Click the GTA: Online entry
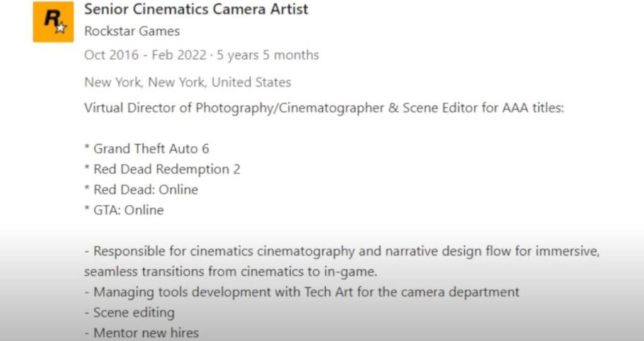This screenshot has height=341, width=644. [x=124, y=210]
